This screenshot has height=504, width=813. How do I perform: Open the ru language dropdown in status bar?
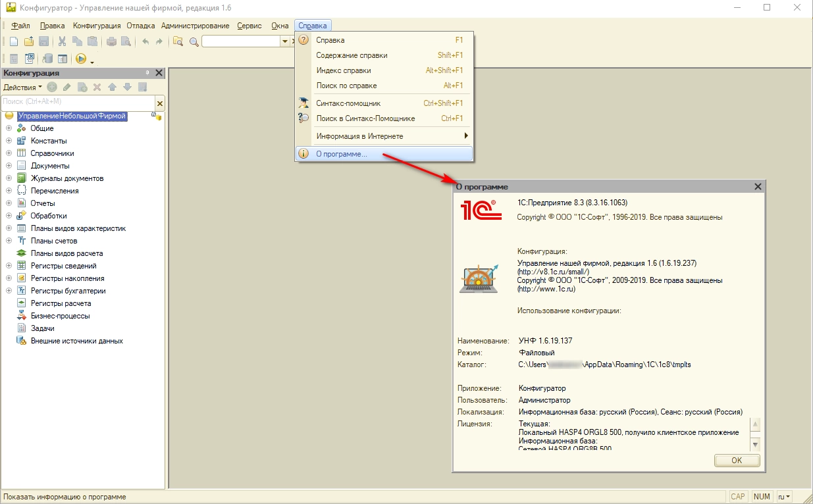[x=784, y=497]
